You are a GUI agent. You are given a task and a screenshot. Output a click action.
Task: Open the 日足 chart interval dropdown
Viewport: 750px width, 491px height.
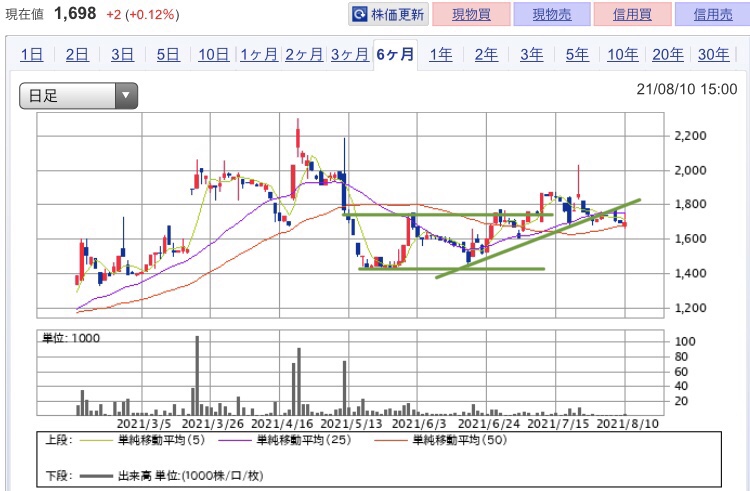(78, 96)
